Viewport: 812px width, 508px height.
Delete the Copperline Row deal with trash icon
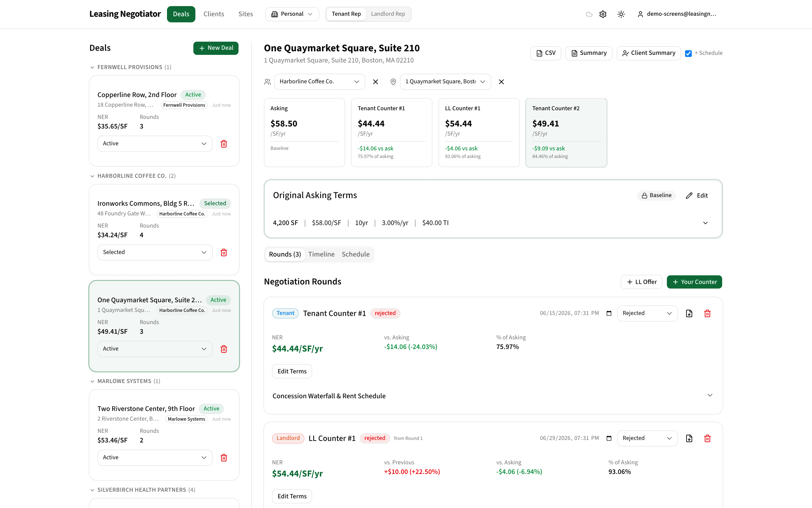coord(224,144)
